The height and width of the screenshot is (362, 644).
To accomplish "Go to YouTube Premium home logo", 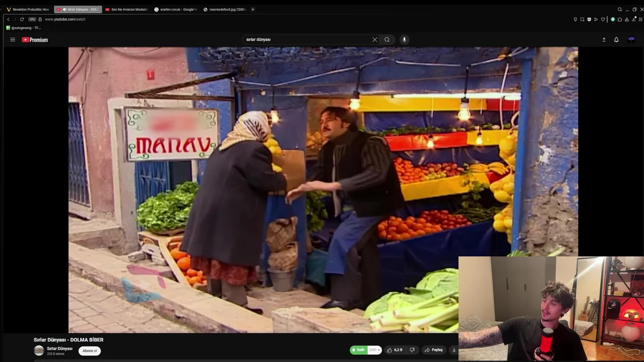I will click(35, 40).
